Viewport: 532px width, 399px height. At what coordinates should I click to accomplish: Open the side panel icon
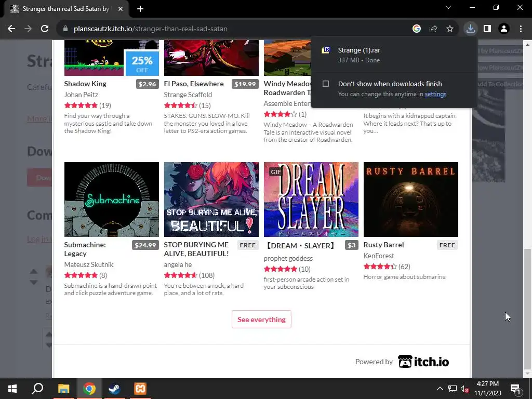[x=487, y=29]
